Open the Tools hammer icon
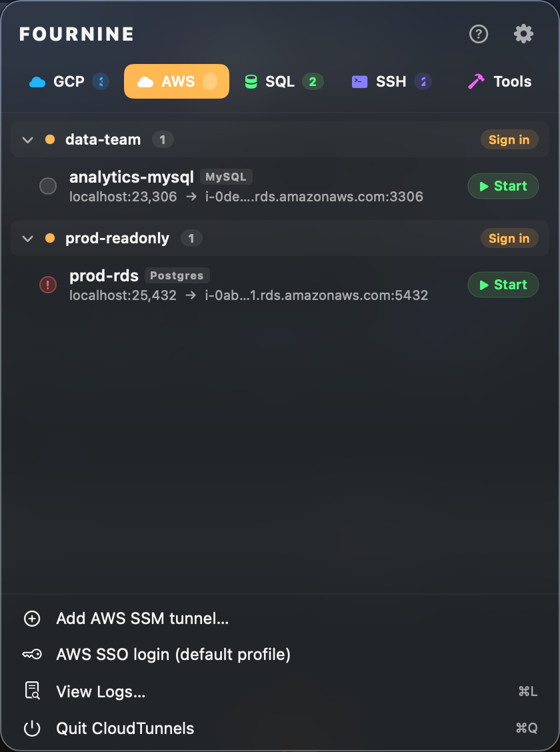Screen dimensions: 560x752 point(475,81)
